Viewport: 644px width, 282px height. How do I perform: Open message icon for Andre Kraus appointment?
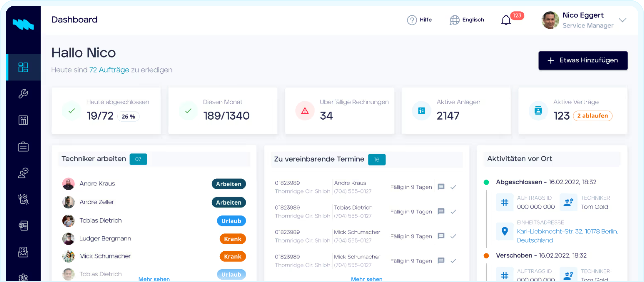click(441, 187)
